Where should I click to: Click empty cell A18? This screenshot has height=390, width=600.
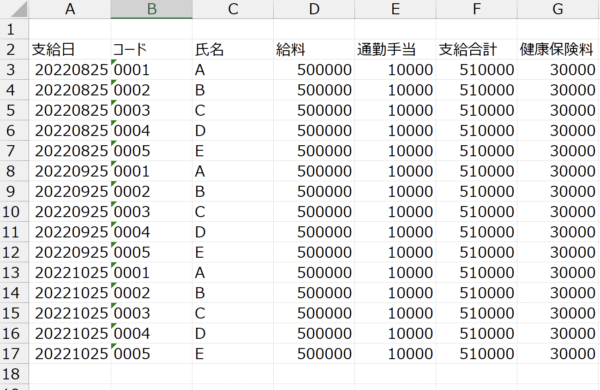click(x=70, y=374)
